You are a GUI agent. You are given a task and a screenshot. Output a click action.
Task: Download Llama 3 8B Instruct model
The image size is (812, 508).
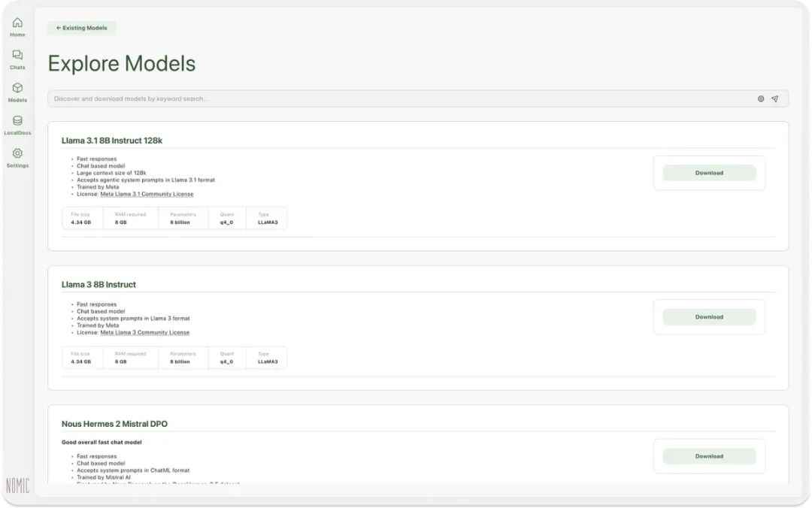point(709,317)
